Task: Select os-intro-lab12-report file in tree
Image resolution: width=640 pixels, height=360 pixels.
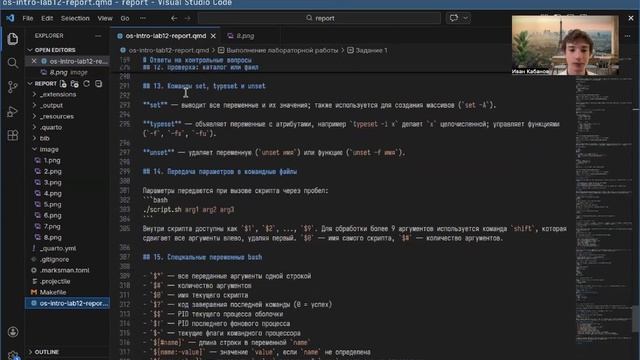Action: tap(68, 303)
